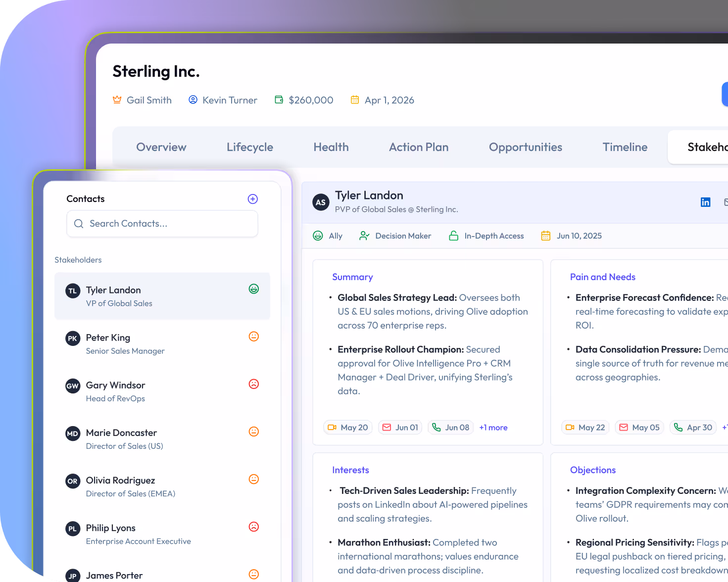Click Gary Windsor's red unhappy sentiment icon
The height and width of the screenshot is (582, 728).
coord(254,384)
